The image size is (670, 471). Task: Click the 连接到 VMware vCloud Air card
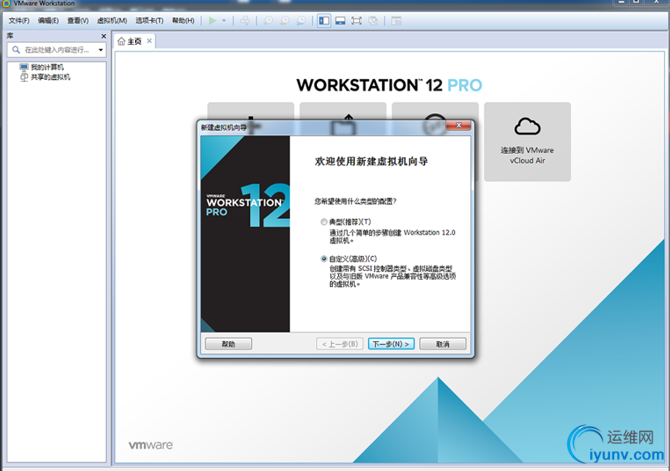coord(527,141)
